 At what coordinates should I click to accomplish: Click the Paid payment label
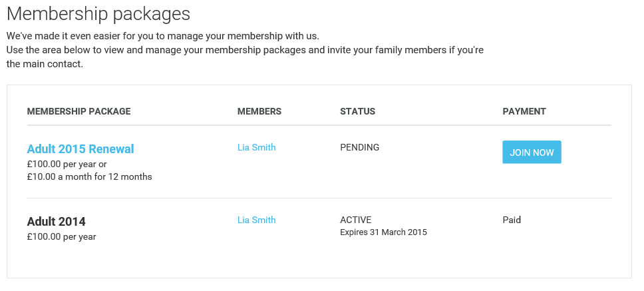coord(512,220)
